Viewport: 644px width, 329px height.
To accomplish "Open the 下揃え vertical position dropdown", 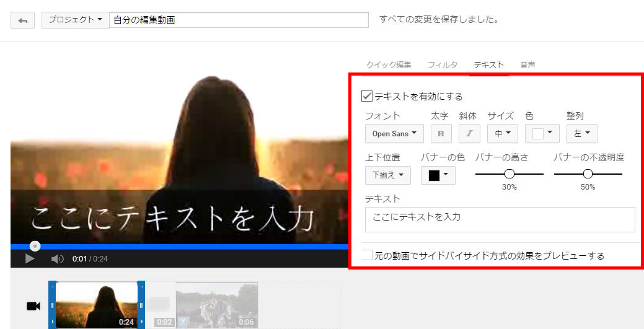I will point(387,175).
